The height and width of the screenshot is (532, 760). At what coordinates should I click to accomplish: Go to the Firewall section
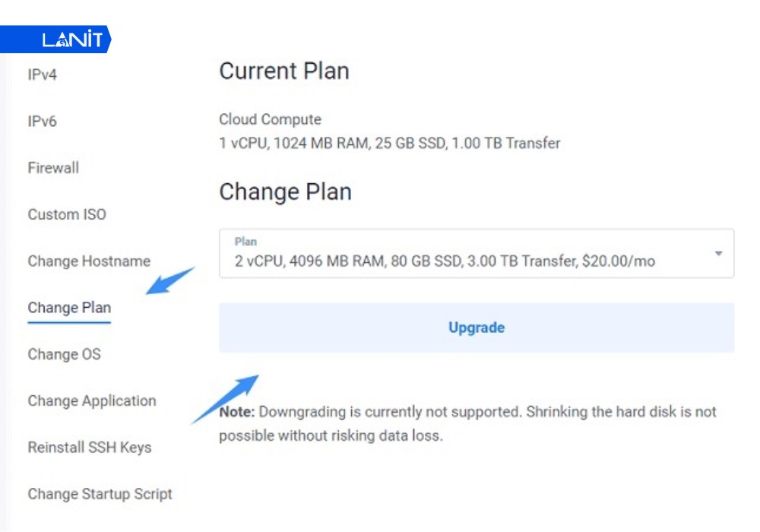pos(52,168)
